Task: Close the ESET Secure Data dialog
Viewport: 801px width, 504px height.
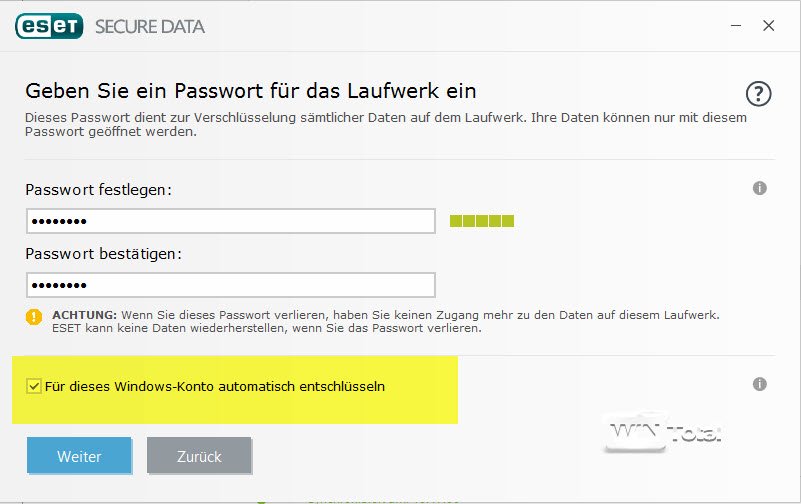Action: (x=768, y=26)
